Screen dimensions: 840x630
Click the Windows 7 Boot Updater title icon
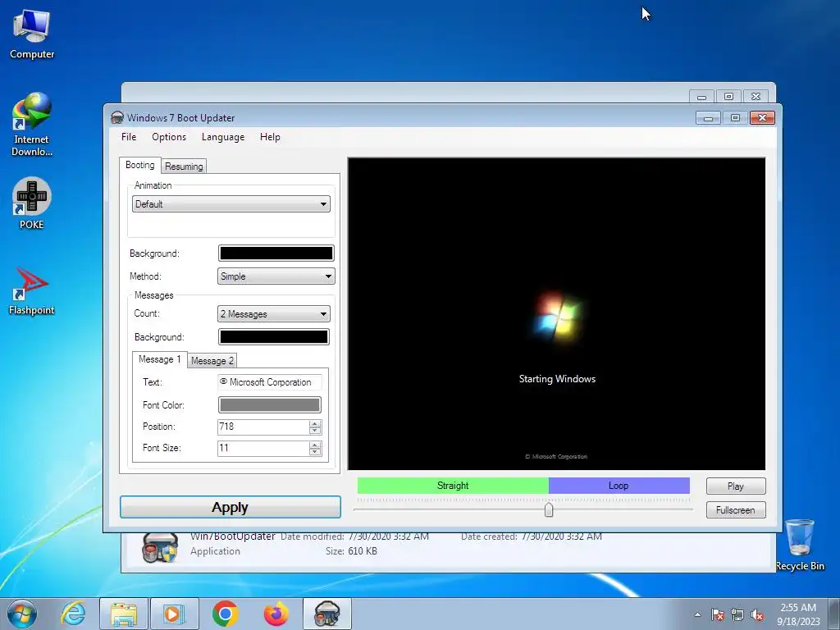[116, 118]
